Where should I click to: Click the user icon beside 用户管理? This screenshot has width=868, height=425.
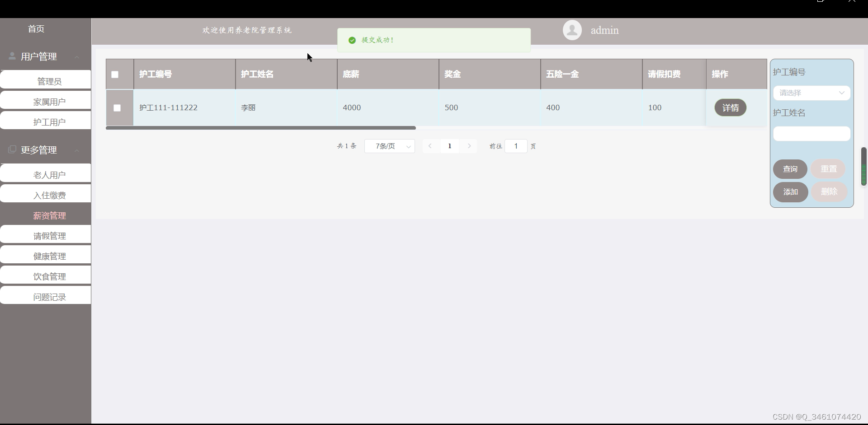point(12,56)
